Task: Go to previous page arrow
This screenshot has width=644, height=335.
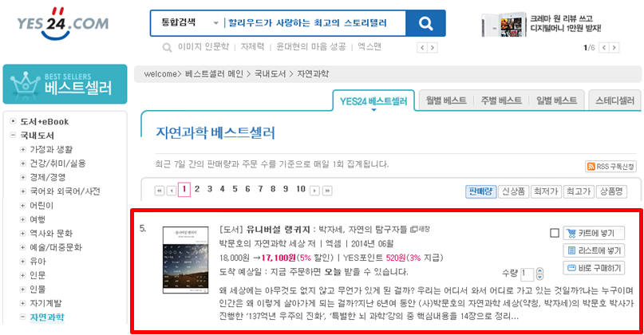Action: point(172,191)
